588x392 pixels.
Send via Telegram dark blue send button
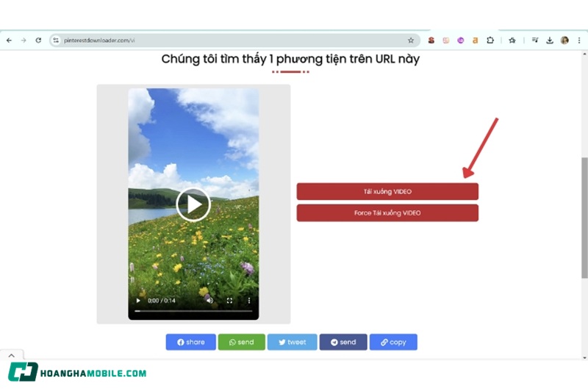343,342
